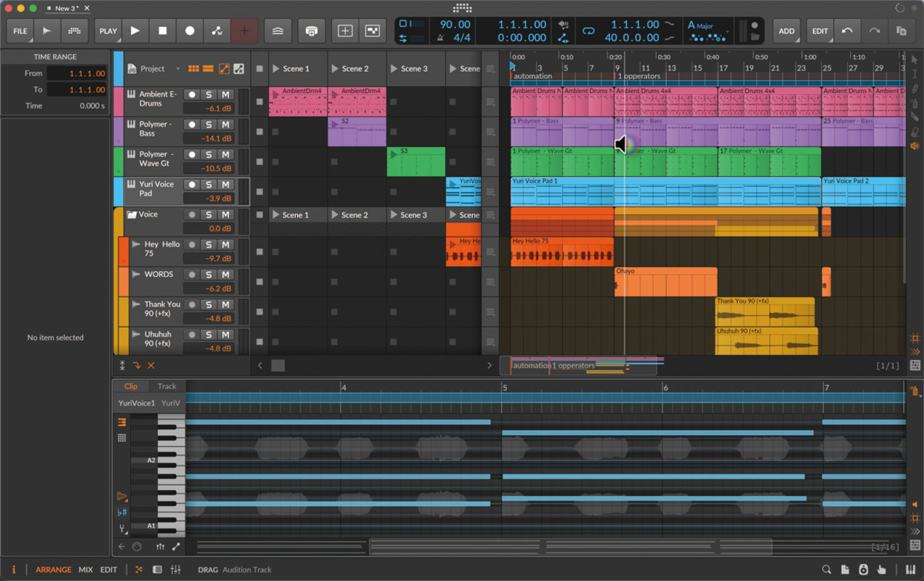Switch to the ARRANGE view
The width and height of the screenshot is (924, 581).
point(53,570)
